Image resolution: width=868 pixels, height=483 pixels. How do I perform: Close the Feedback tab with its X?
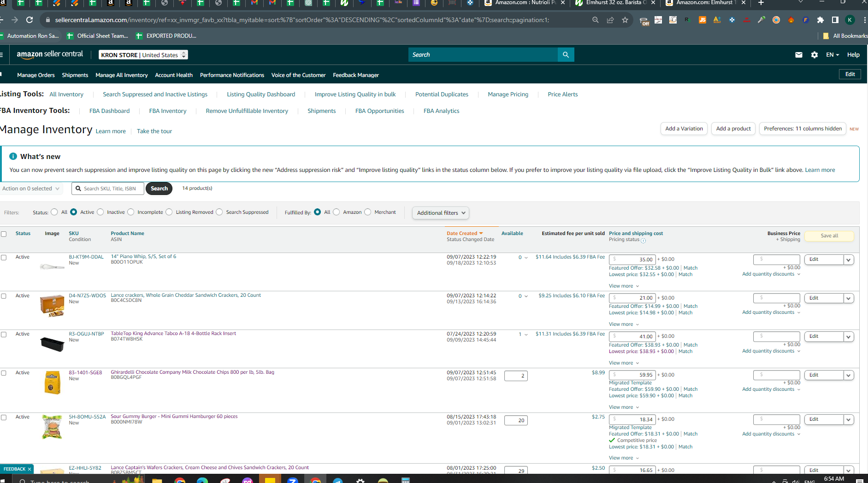30,469
